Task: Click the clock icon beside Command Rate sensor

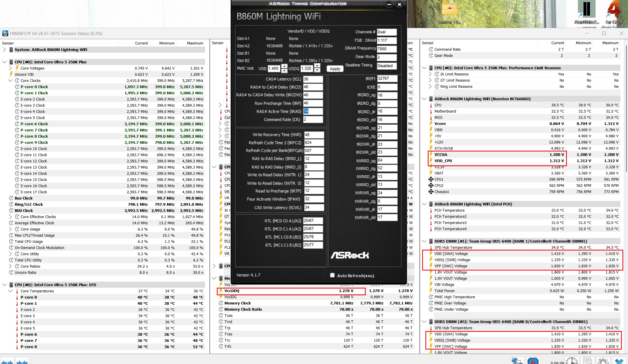Action: (x=431, y=49)
